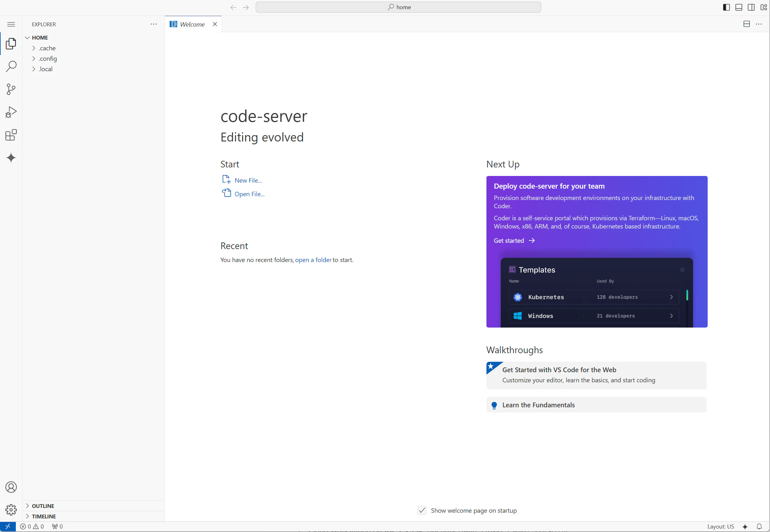Image resolution: width=770 pixels, height=532 pixels.
Task: Click the remote indicator in status bar
Action: [8, 526]
